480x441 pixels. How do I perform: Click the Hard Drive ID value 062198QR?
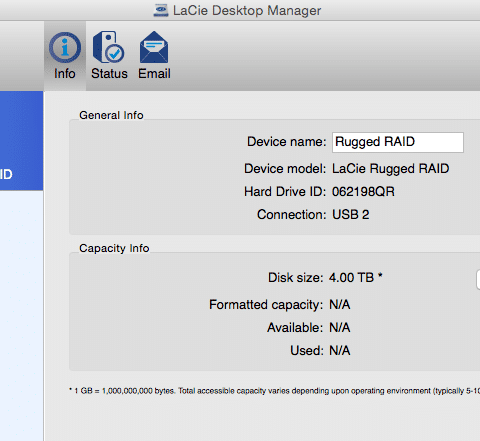pyautogui.click(x=363, y=192)
